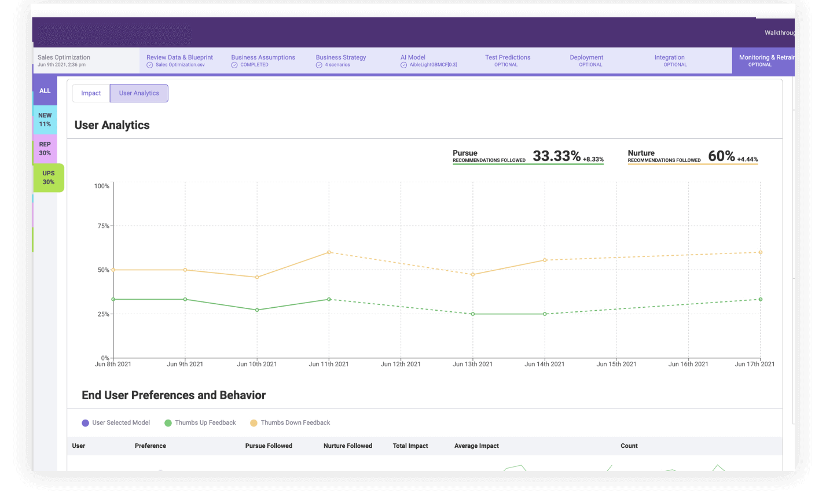Select Jun 13th Pursue data point on chart

coord(473,314)
